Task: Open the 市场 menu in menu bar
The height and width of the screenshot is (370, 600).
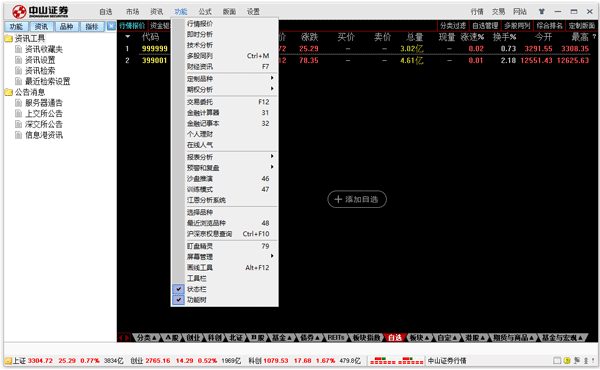Action: [132, 12]
